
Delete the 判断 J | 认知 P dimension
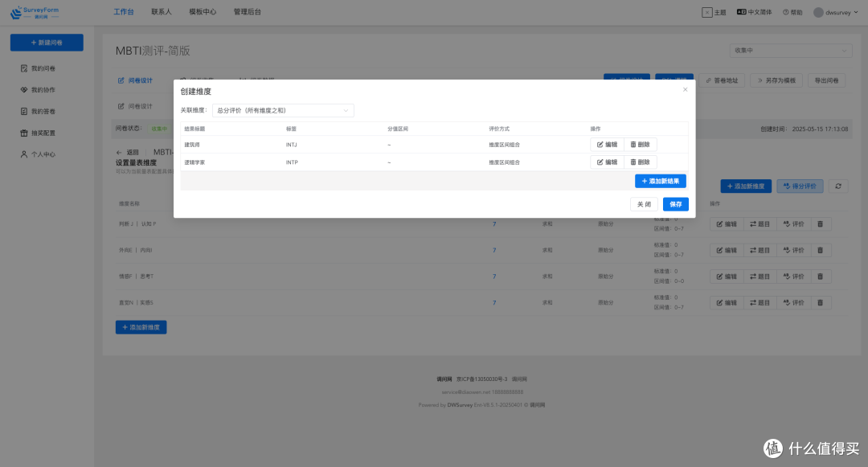click(x=821, y=224)
